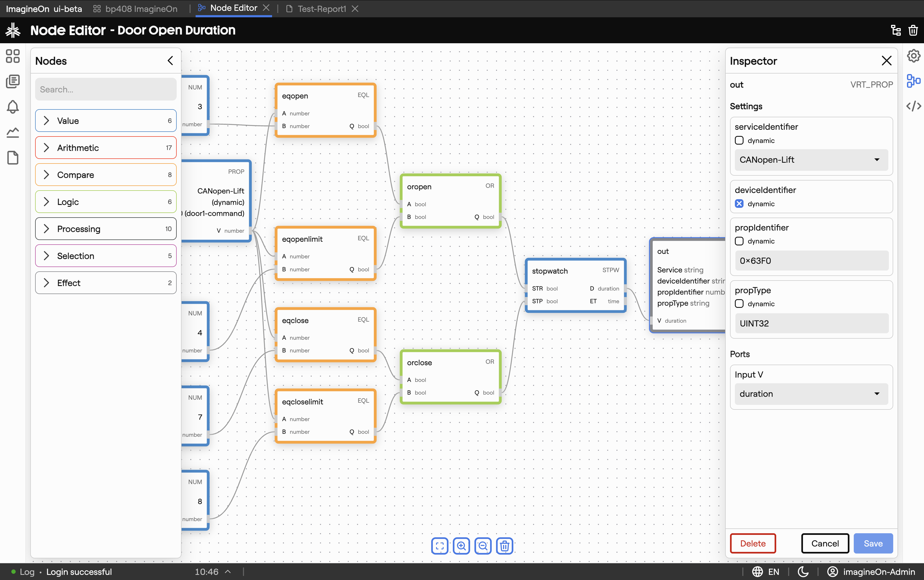Select the eqcloselimit EQL node
924x580 pixels.
point(325,416)
